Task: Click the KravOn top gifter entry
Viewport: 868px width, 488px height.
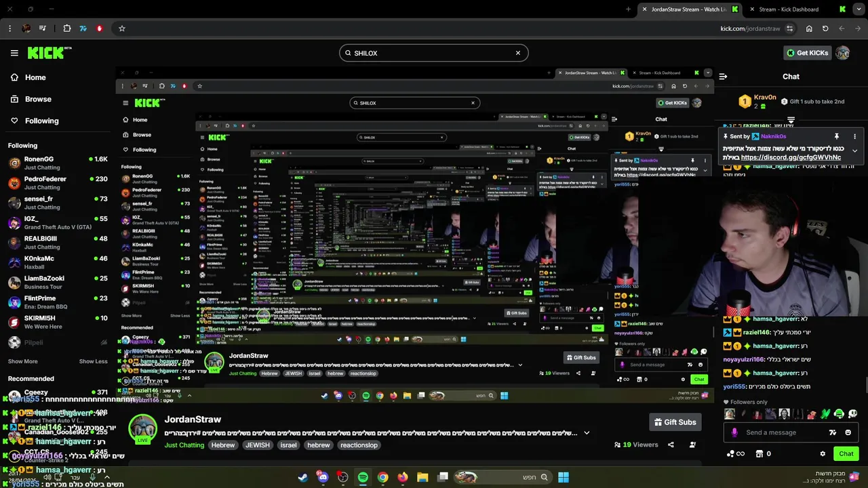Action: pyautogui.click(x=756, y=102)
